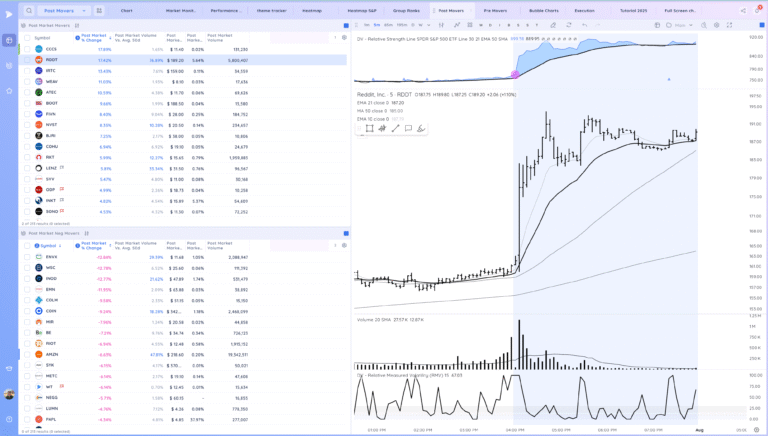This screenshot has height=436, width=768.
Task: Switch to the Pre Movers tab
Action: click(x=496, y=10)
